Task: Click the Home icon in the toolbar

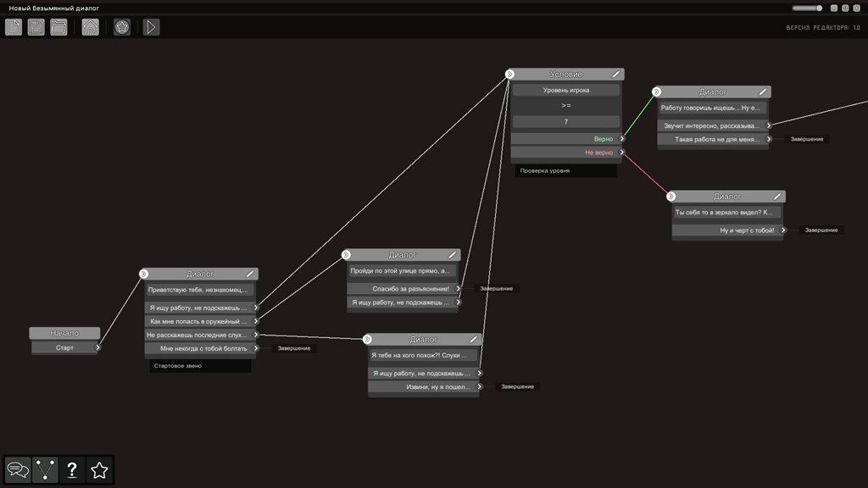Action: pyautogui.click(x=90, y=27)
